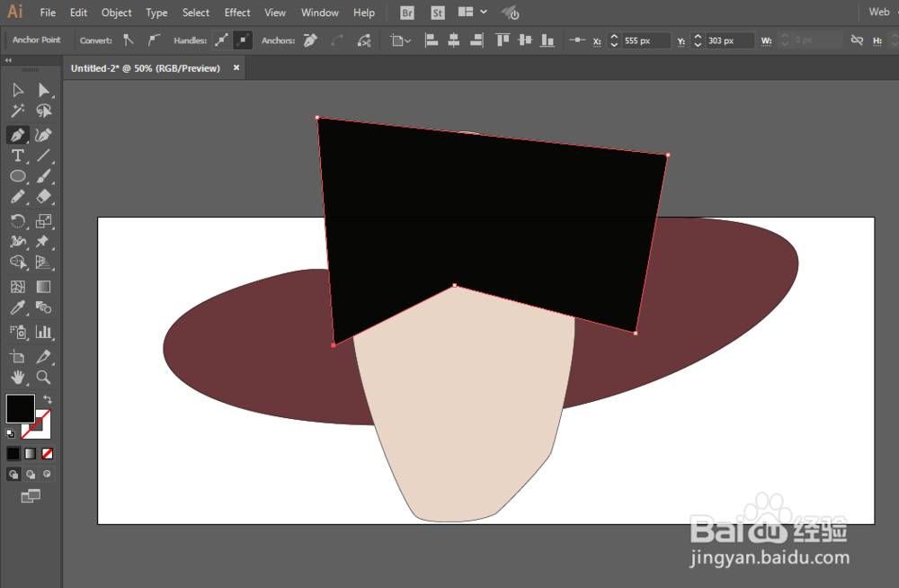The width and height of the screenshot is (899, 588).
Task: Toggle constrain width and height proportions link
Action: coord(856,40)
